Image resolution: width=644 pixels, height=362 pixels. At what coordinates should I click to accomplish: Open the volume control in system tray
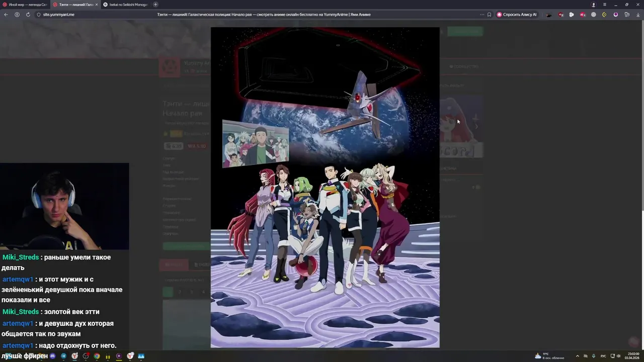coord(618,356)
